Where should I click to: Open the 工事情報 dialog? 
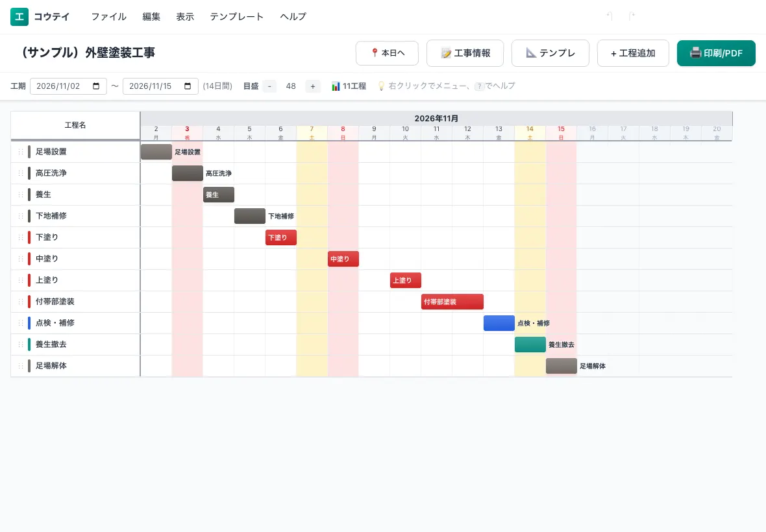465,53
